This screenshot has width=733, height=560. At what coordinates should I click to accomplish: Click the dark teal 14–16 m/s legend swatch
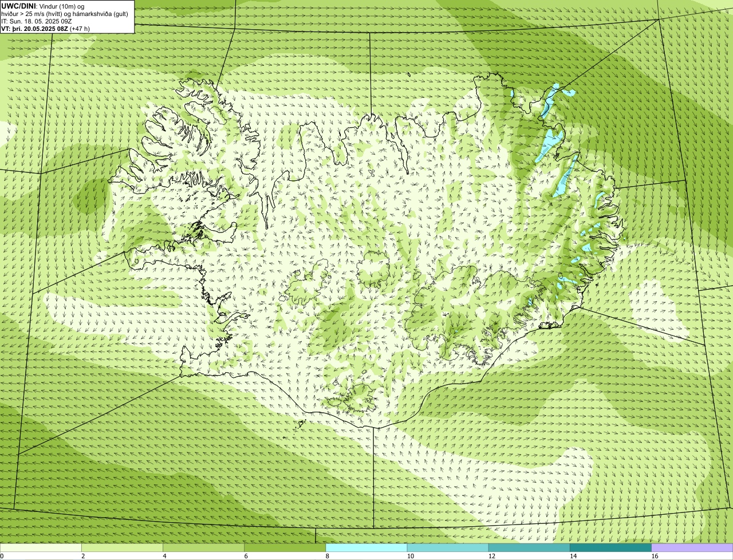pos(611,548)
